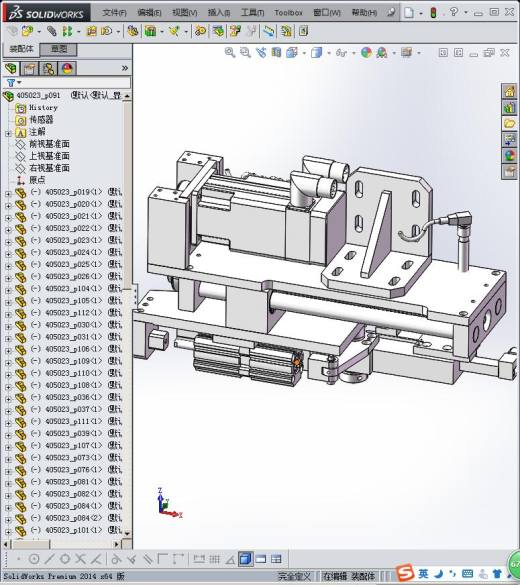520x585 pixels.
Task: Click the Display Style cube icon
Action: coord(316,53)
